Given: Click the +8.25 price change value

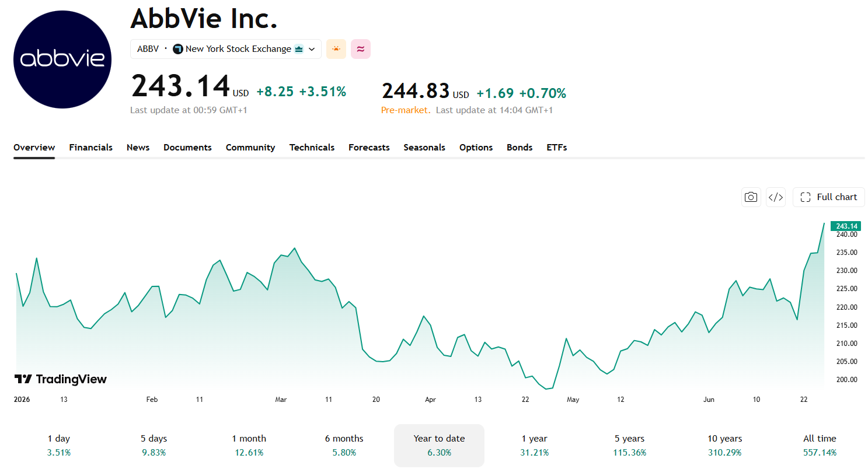Looking at the screenshot, I should pos(275,92).
